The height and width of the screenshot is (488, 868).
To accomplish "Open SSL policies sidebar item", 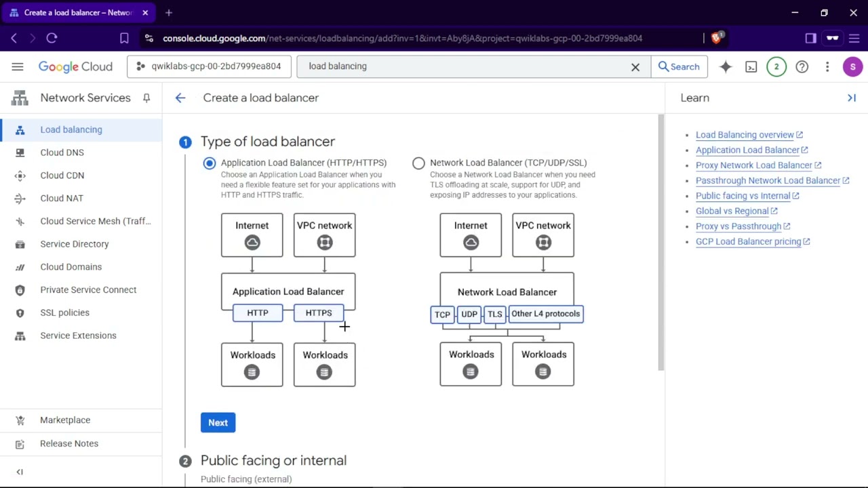I will click(x=81, y=312).
